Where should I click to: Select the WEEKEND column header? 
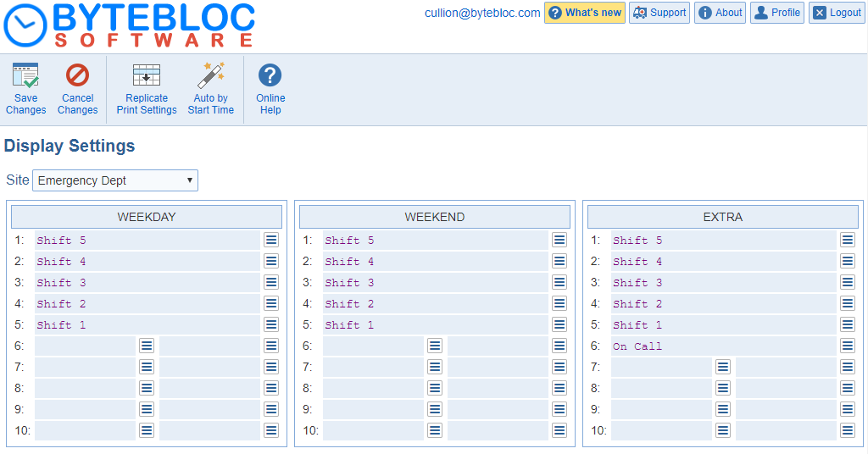point(435,217)
